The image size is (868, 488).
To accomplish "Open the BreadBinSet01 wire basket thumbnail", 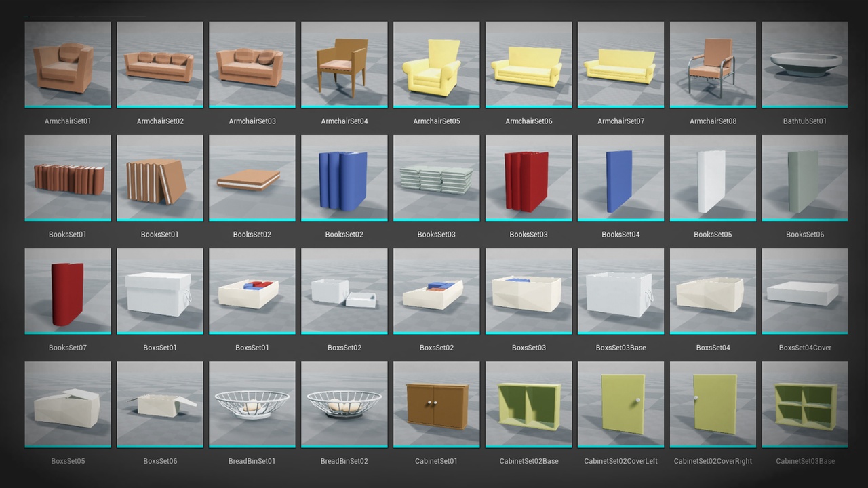I will [x=252, y=404].
